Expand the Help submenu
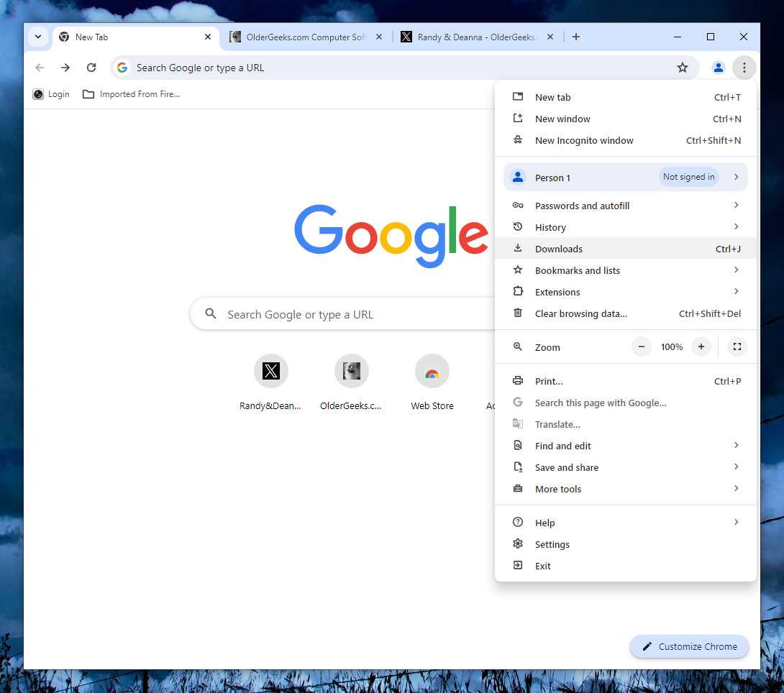This screenshot has width=784, height=693. [626, 523]
